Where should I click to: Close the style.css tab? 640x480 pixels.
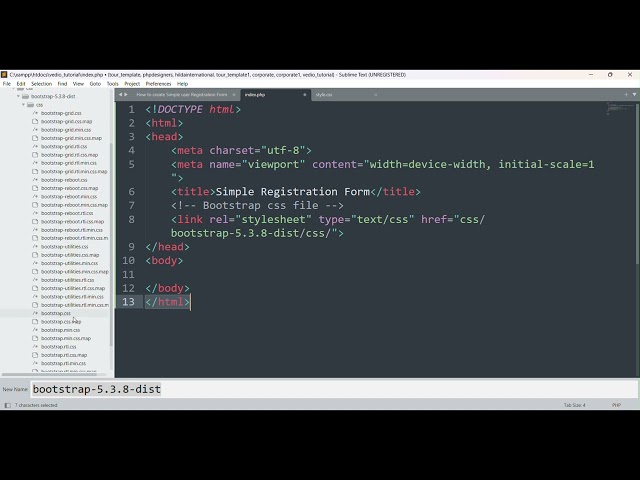point(376,95)
